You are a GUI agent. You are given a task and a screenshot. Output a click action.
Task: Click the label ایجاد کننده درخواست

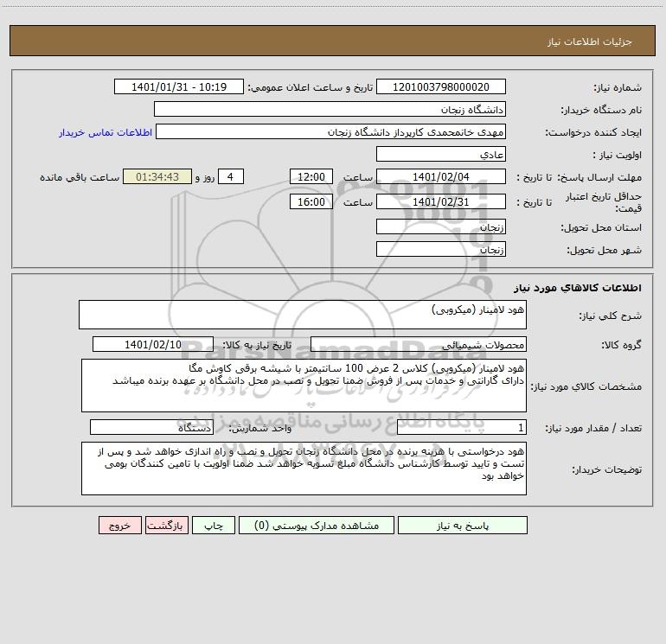pyautogui.click(x=593, y=132)
